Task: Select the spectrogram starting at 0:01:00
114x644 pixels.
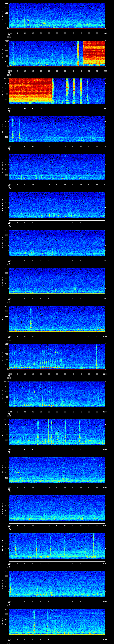Action: tap(57, 16)
